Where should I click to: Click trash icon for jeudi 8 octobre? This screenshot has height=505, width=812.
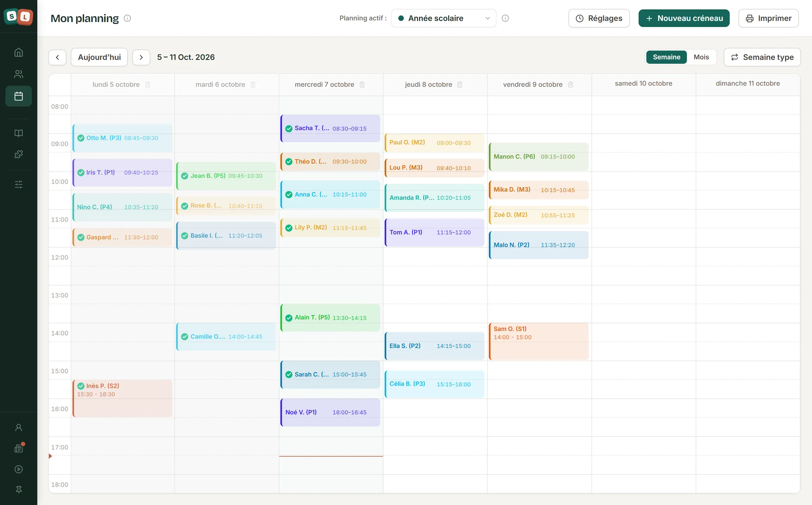pyautogui.click(x=460, y=85)
